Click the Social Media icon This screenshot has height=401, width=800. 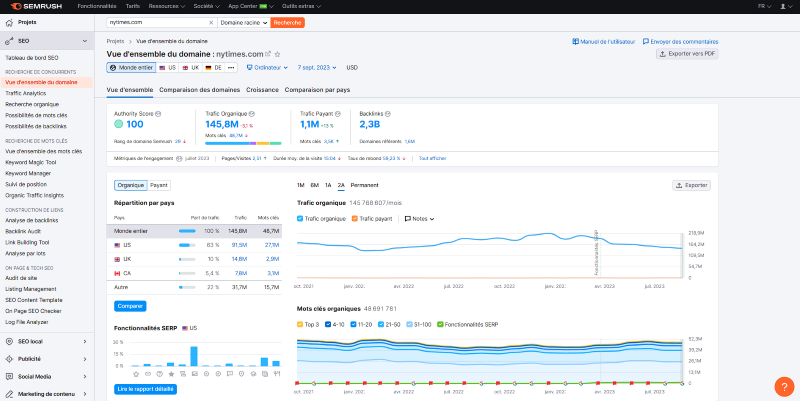pyautogui.click(x=9, y=377)
